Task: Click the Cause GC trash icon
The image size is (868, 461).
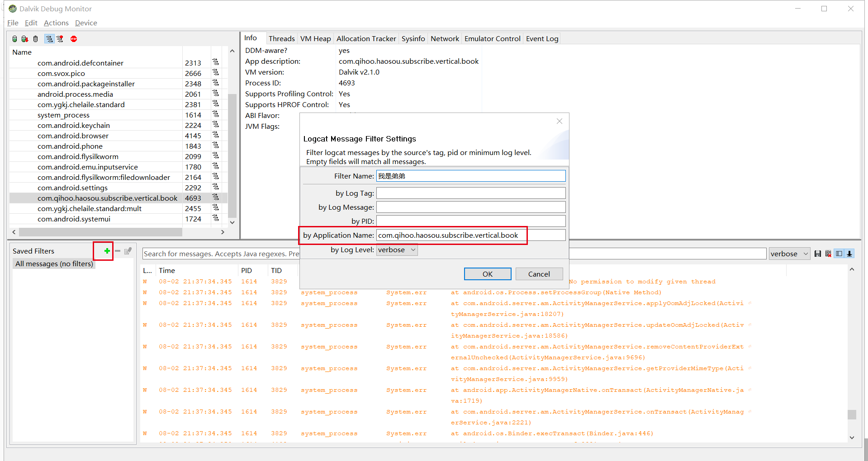Action: pos(36,39)
